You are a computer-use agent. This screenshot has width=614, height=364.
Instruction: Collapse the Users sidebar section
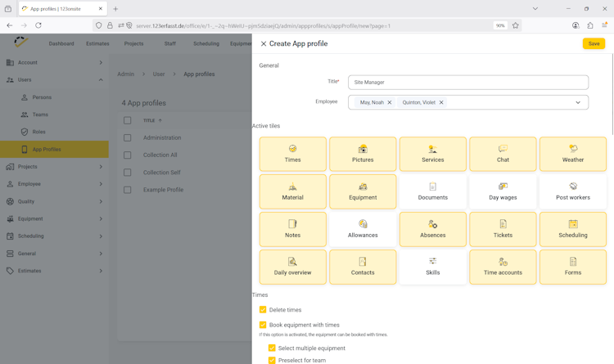click(54, 80)
